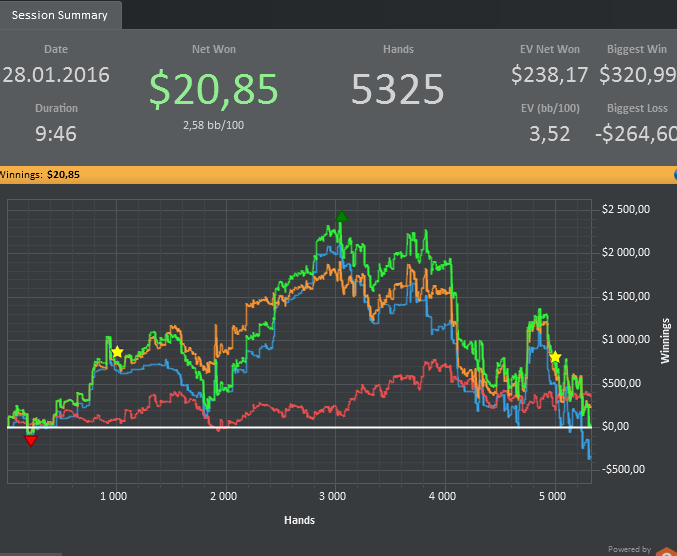The width and height of the screenshot is (677, 556).
Task: Click the red biggest-loss triangle marker
Action: pyautogui.click(x=31, y=441)
